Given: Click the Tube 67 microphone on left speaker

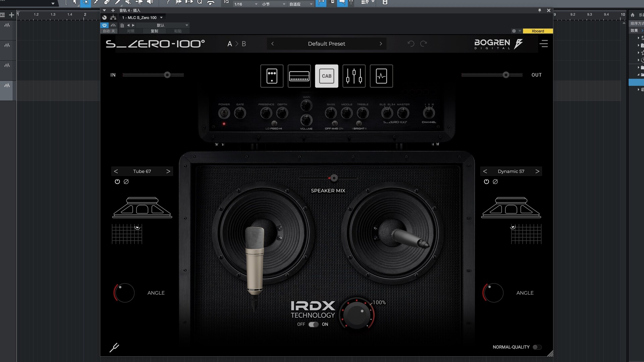Looking at the screenshot, I should tap(255, 261).
